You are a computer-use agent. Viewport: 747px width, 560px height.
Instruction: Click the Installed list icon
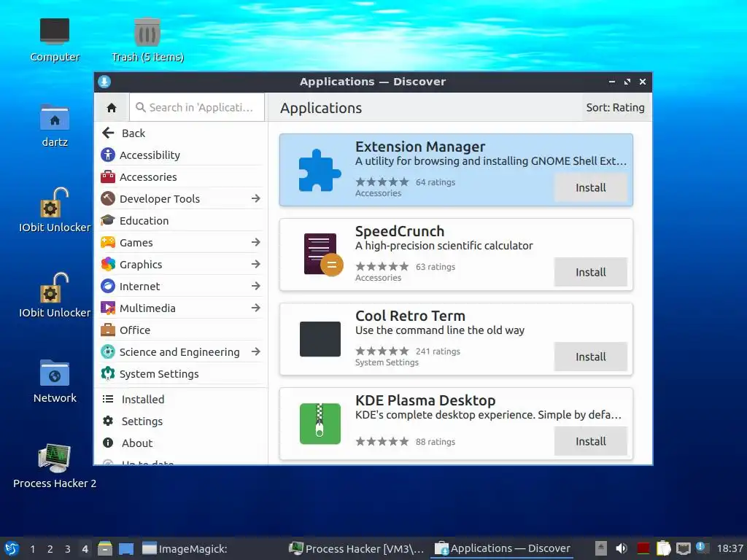pos(108,399)
